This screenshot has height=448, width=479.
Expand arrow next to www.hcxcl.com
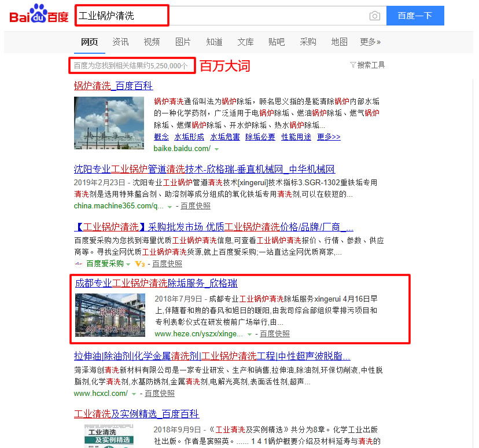(x=134, y=394)
